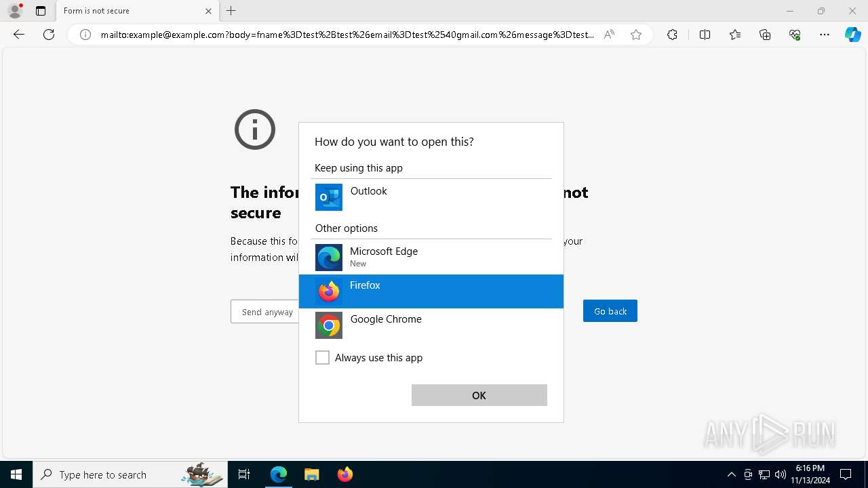Click the Outlook app icon
Image resolution: width=868 pixels, height=488 pixels.
point(329,197)
